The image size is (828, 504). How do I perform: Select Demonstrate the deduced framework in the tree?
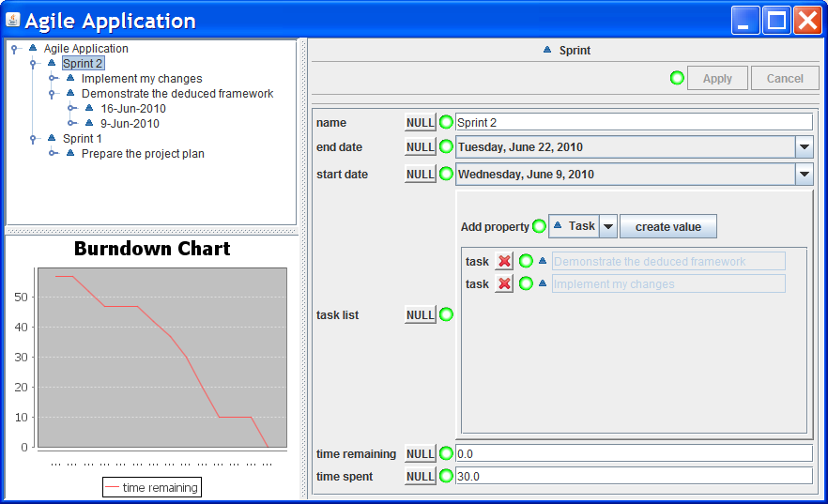pyautogui.click(x=177, y=94)
